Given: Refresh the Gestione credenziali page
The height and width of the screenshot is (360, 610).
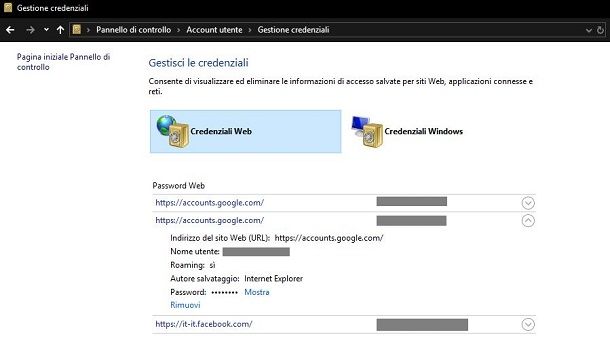Looking at the screenshot, I should [601, 30].
